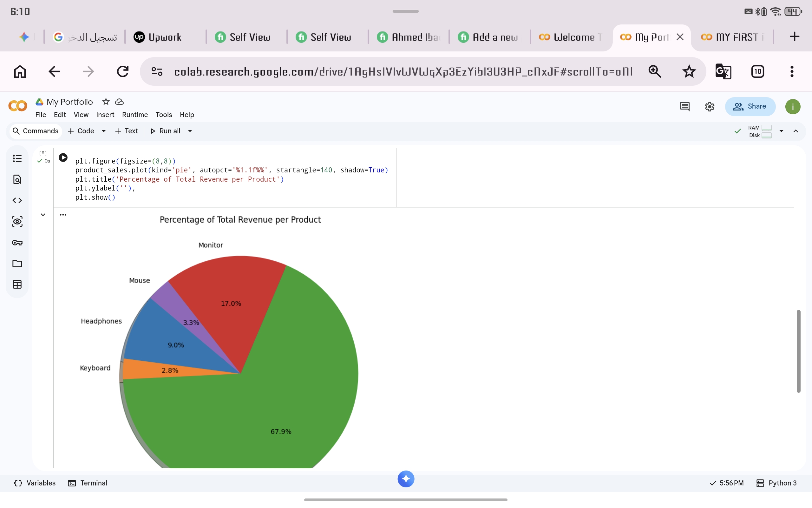812x508 pixels.
Task: Click the notebook vertical scrollbar
Action: pyautogui.click(x=799, y=351)
